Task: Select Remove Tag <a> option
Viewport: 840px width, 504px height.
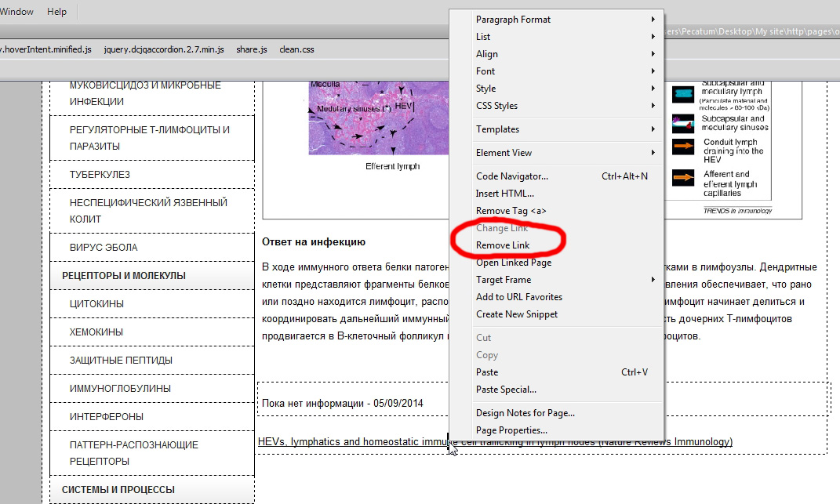Action: pos(511,211)
